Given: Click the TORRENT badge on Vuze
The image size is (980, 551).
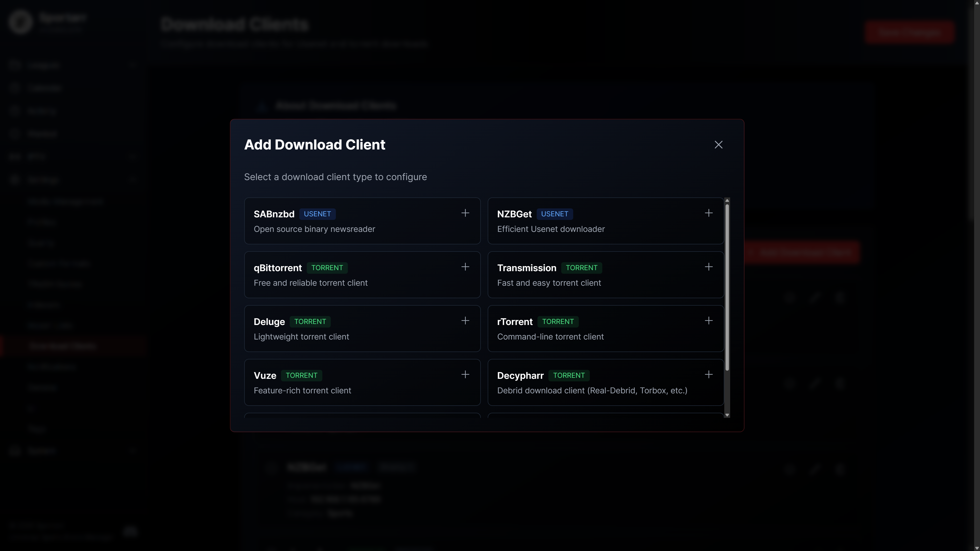Looking at the screenshot, I should 302,375.
